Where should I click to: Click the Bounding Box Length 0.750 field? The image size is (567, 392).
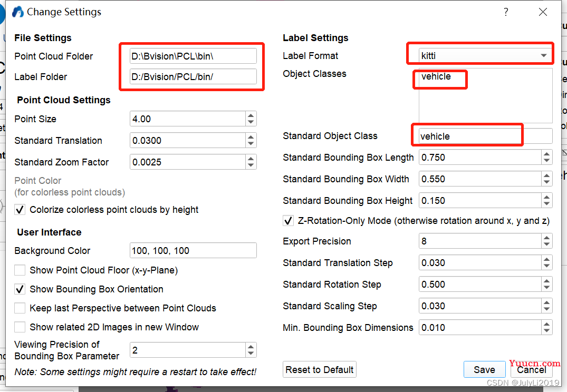(480, 158)
